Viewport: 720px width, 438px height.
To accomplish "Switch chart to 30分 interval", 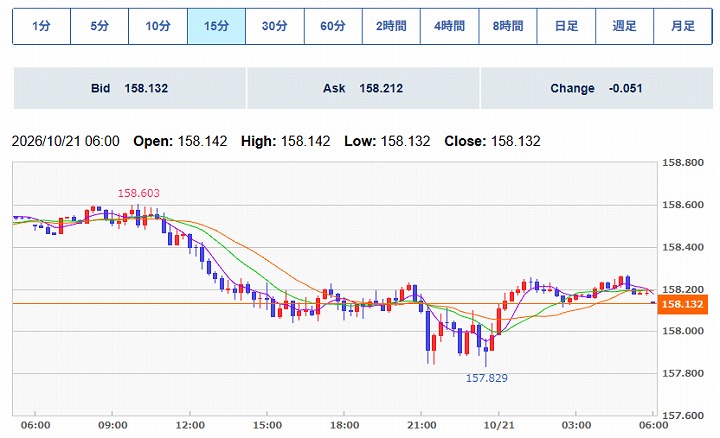I will pos(275,26).
